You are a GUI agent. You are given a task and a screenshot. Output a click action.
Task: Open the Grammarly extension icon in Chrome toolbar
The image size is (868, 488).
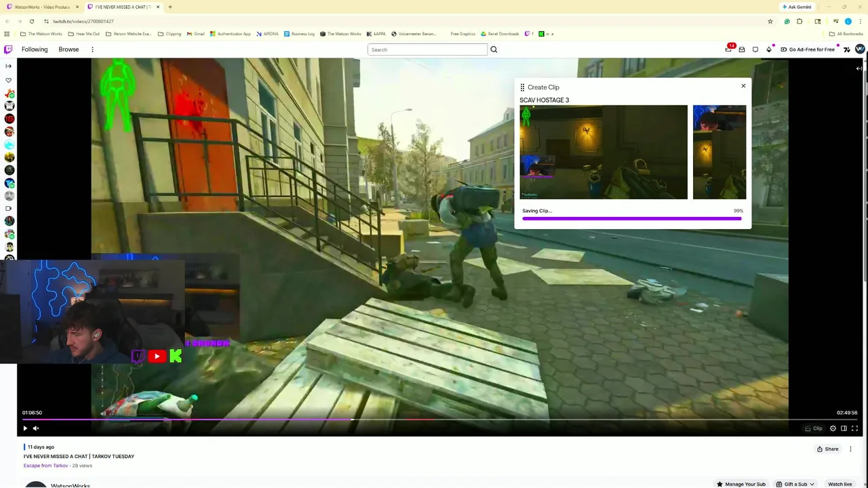pos(787,21)
